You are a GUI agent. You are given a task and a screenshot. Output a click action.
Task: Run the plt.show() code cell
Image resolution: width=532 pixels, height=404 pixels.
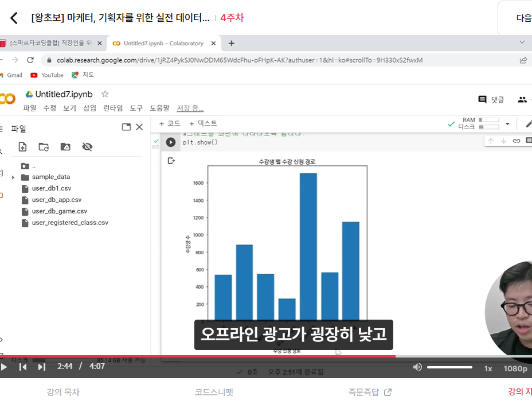(171, 142)
